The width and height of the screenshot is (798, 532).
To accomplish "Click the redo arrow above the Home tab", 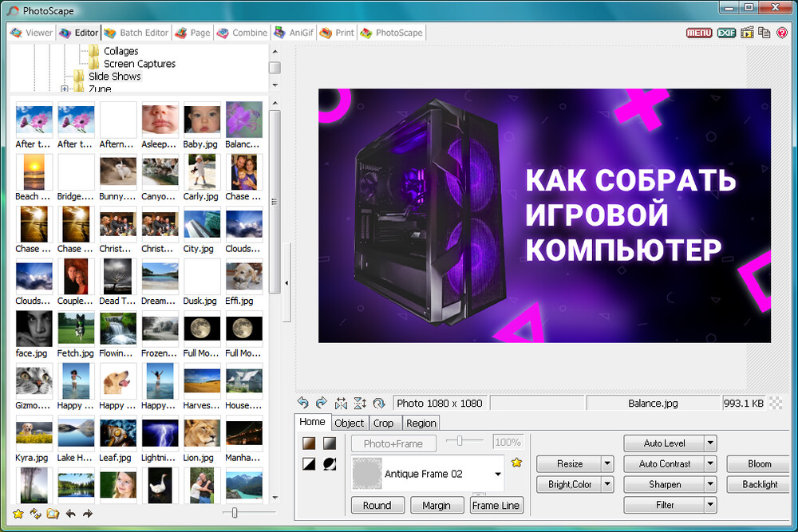I will (322, 403).
